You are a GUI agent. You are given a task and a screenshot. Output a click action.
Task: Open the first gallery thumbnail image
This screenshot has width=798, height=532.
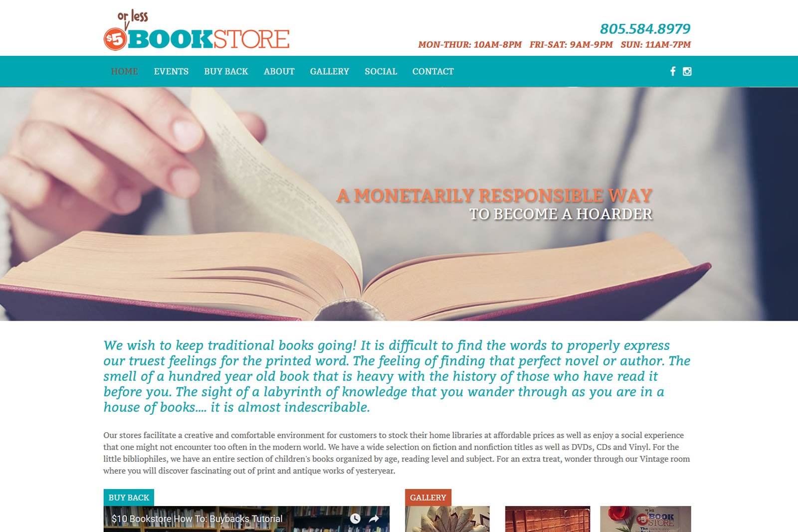click(x=447, y=519)
